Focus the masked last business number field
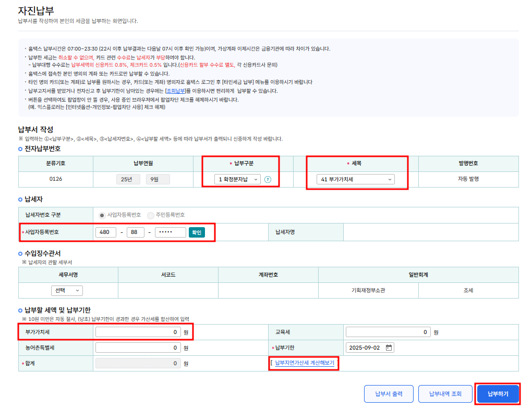Image resolution: width=532 pixels, height=409 pixels. click(170, 232)
